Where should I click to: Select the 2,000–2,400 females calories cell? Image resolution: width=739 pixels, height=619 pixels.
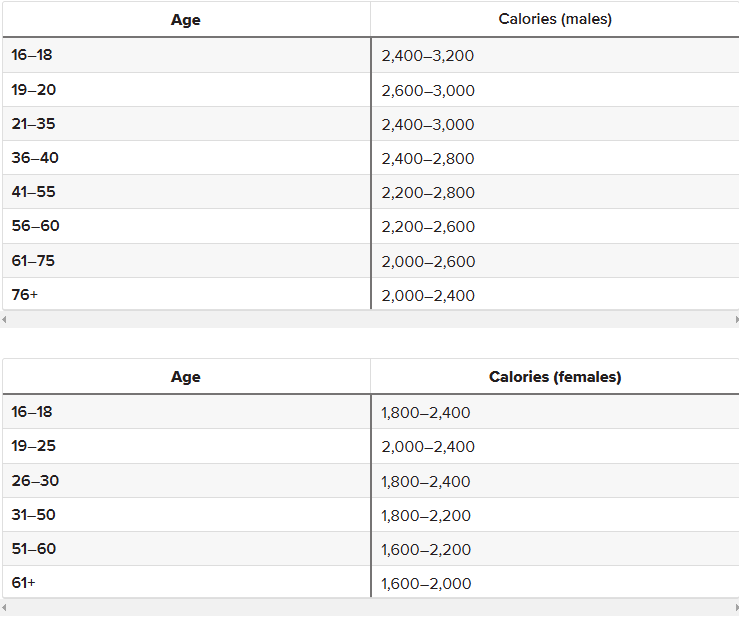click(x=555, y=446)
